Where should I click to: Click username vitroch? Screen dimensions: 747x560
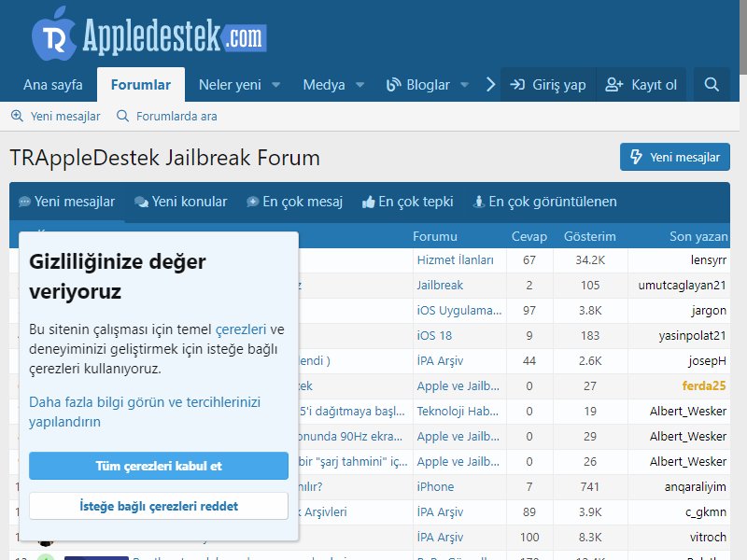(709, 538)
